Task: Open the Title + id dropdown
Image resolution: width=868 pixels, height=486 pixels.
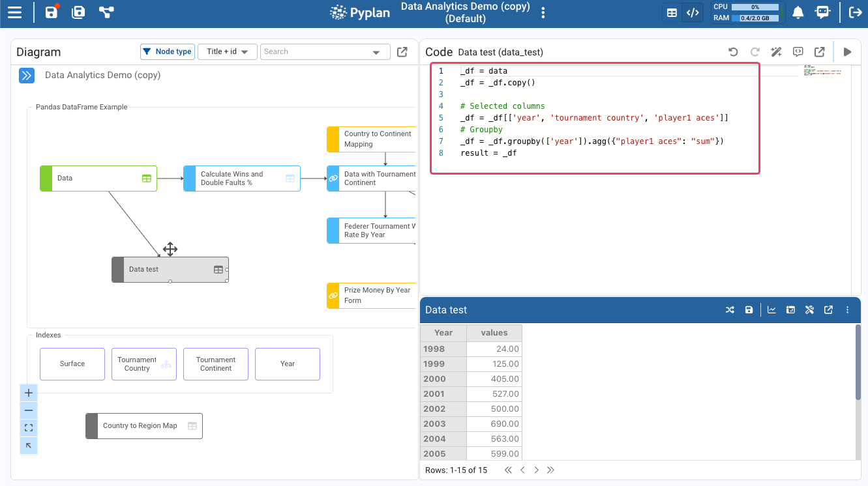Action: (227, 51)
